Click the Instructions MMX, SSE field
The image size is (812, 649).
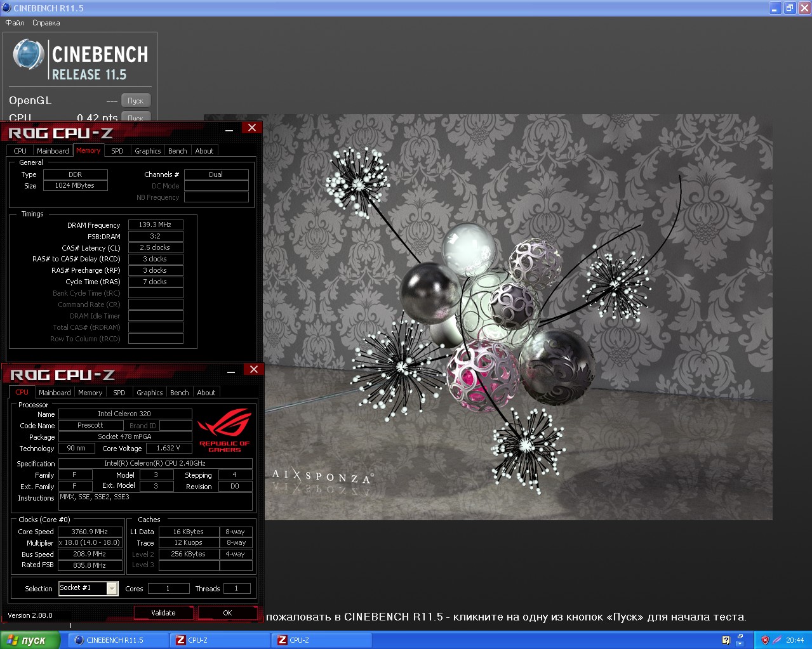(x=156, y=501)
